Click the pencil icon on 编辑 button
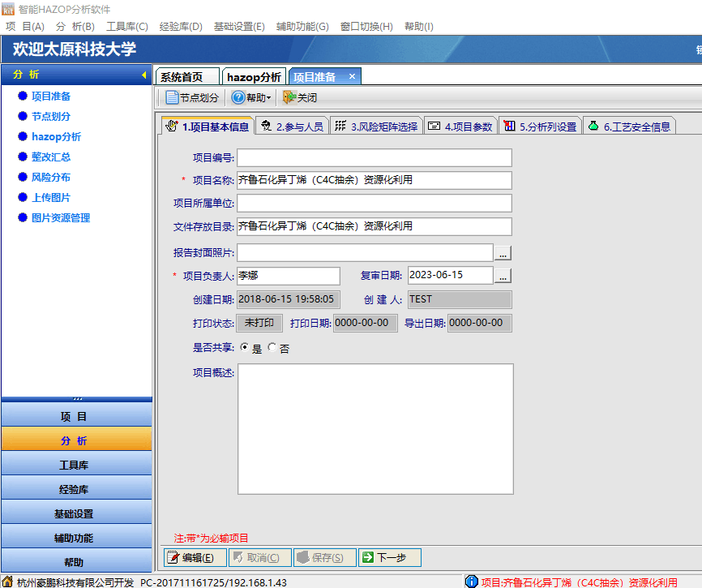Image resolution: width=702 pixels, height=588 pixels. click(x=173, y=557)
